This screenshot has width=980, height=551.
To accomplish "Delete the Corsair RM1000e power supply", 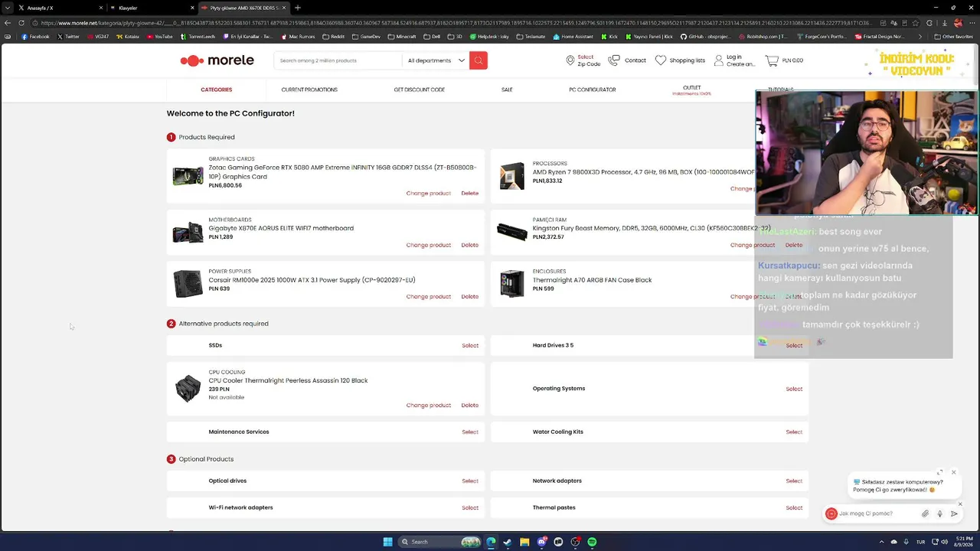I will pyautogui.click(x=470, y=296).
